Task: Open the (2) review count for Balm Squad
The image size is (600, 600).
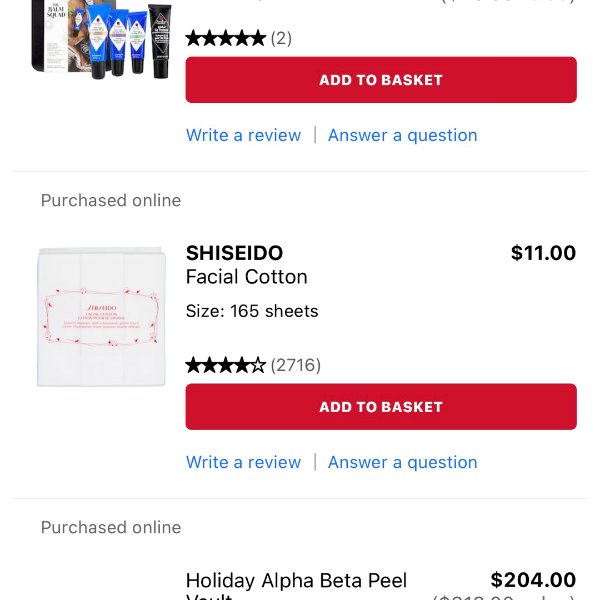Action: pyautogui.click(x=281, y=39)
